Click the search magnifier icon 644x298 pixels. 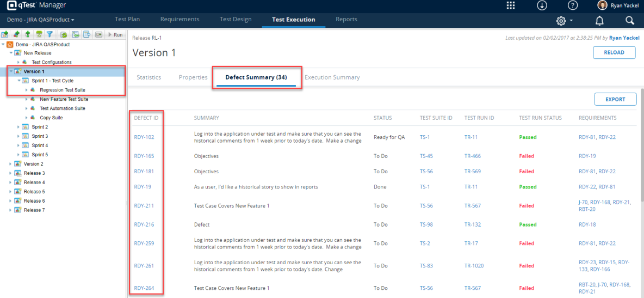629,20
